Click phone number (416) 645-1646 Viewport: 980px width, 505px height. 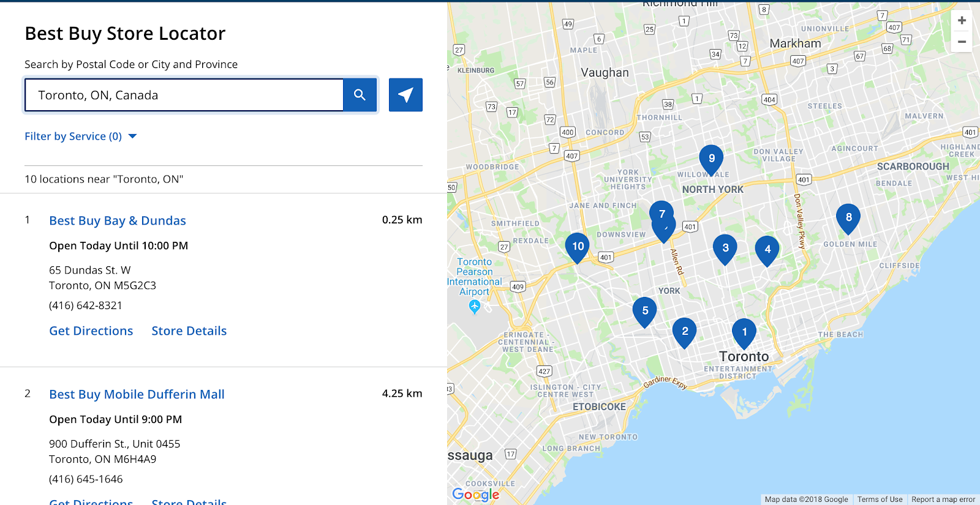pyautogui.click(x=86, y=479)
